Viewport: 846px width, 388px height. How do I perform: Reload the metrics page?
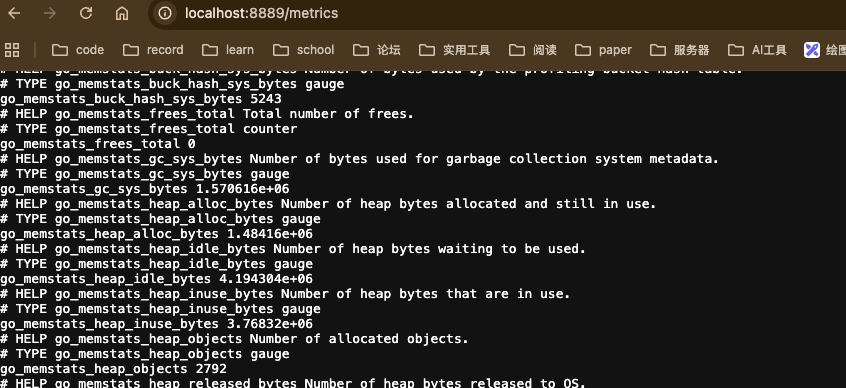click(86, 13)
